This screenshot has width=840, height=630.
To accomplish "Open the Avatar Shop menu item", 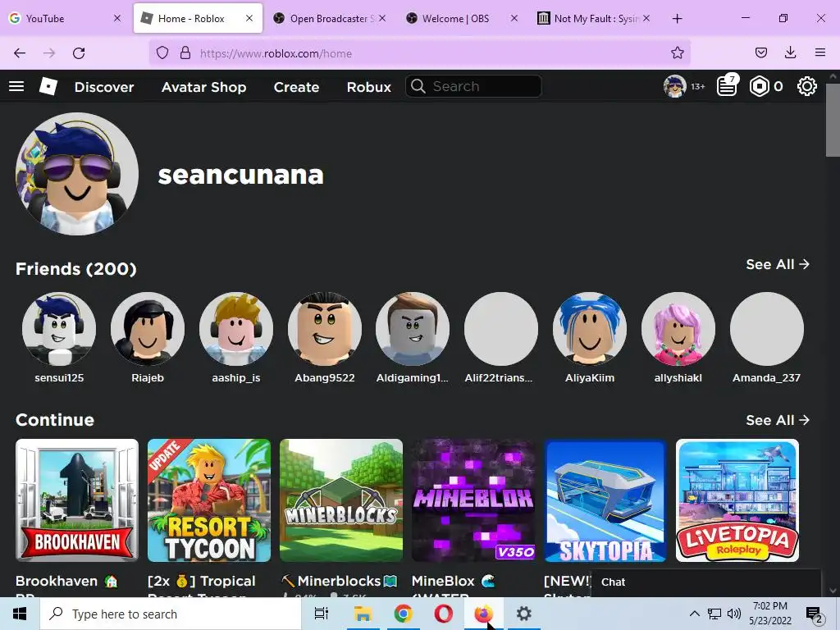I will (x=203, y=87).
